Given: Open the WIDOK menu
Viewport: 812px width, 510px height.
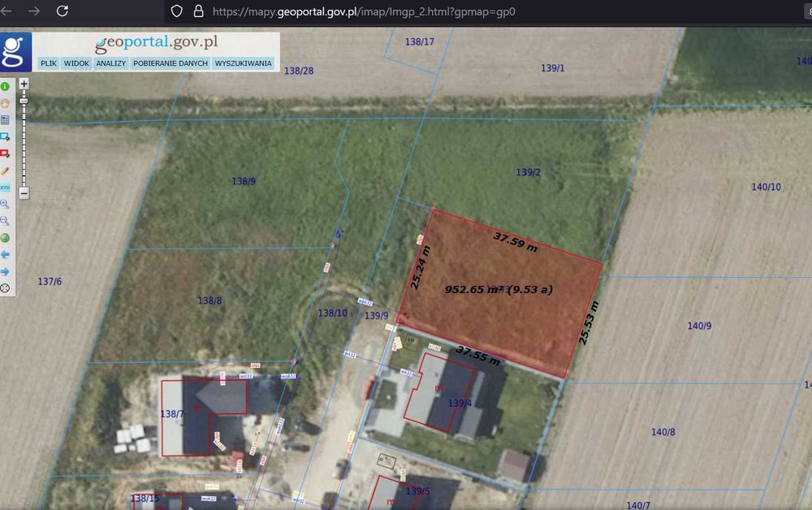Looking at the screenshot, I should tap(76, 63).
